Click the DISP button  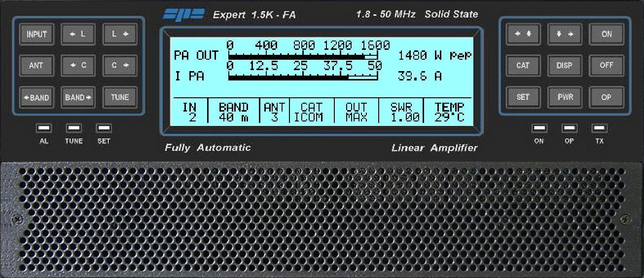(565, 66)
